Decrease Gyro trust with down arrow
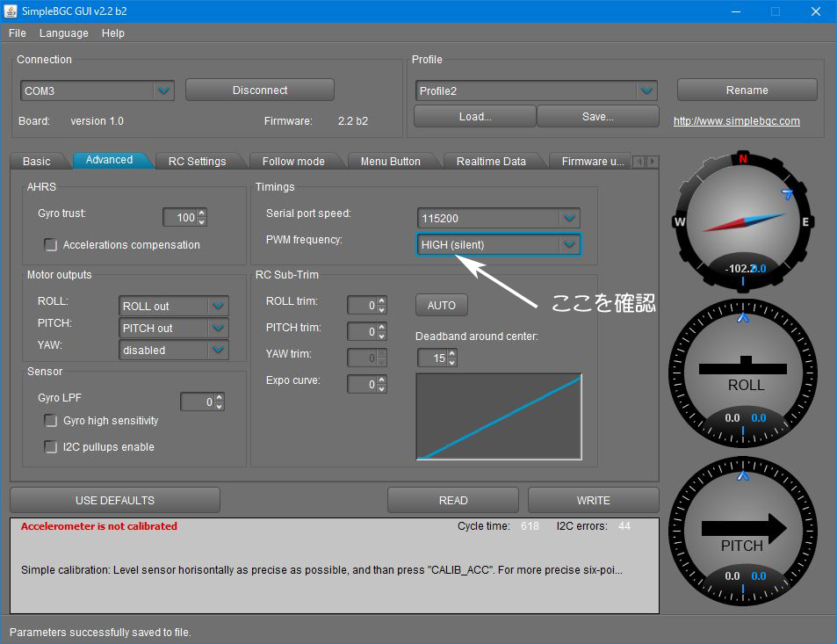837x644 pixels. [x=202, y=221]
